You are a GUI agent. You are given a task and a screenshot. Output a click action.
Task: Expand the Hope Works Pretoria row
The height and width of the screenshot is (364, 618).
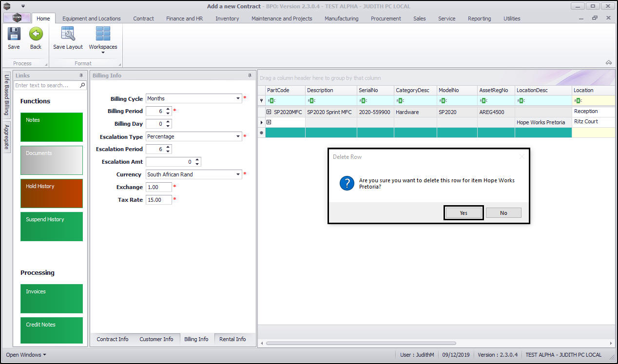click(269, 122)
